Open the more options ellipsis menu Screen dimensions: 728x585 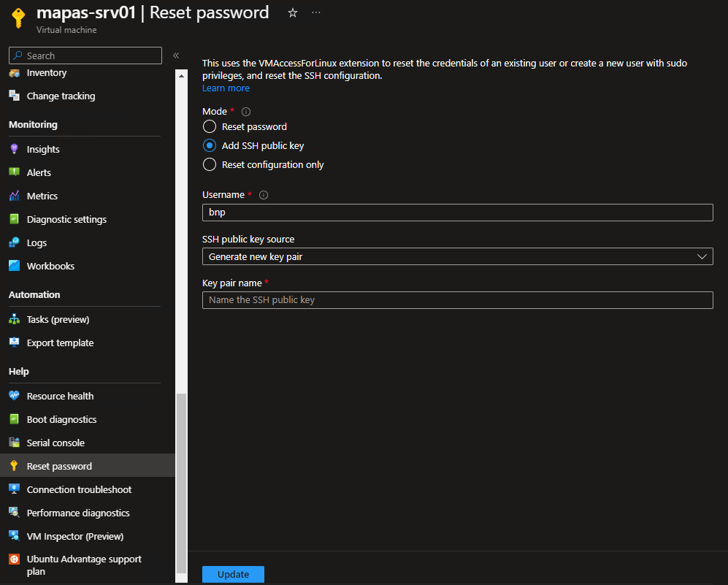pos(315,12)
